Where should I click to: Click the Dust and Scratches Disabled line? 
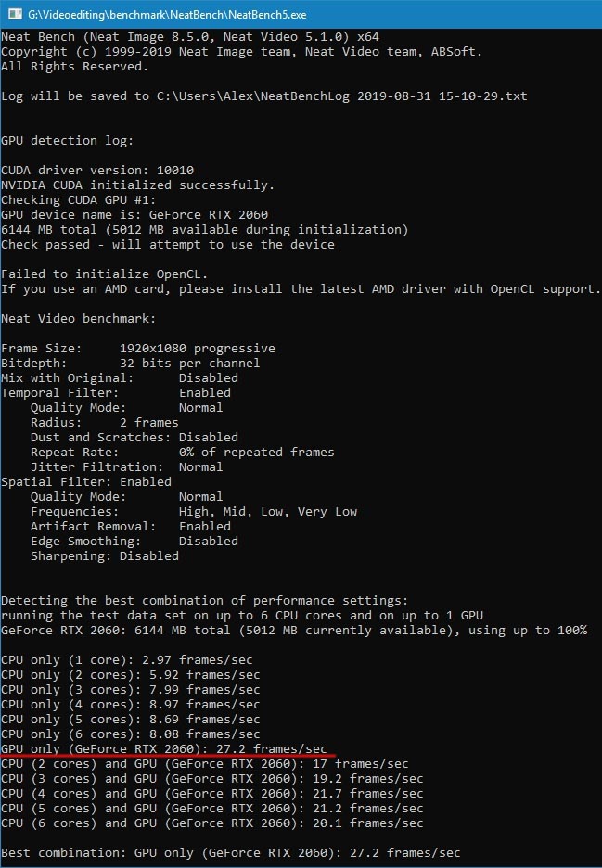[x=134, y=438]
